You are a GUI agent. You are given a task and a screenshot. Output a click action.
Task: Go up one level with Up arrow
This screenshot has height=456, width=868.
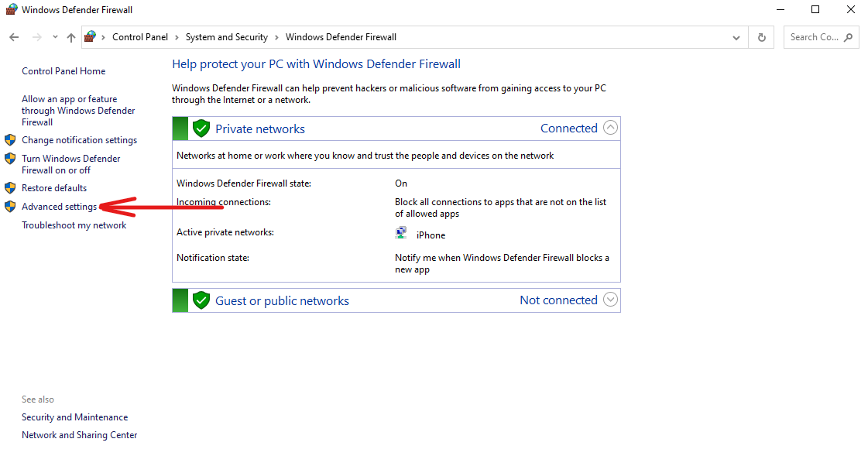71,37
